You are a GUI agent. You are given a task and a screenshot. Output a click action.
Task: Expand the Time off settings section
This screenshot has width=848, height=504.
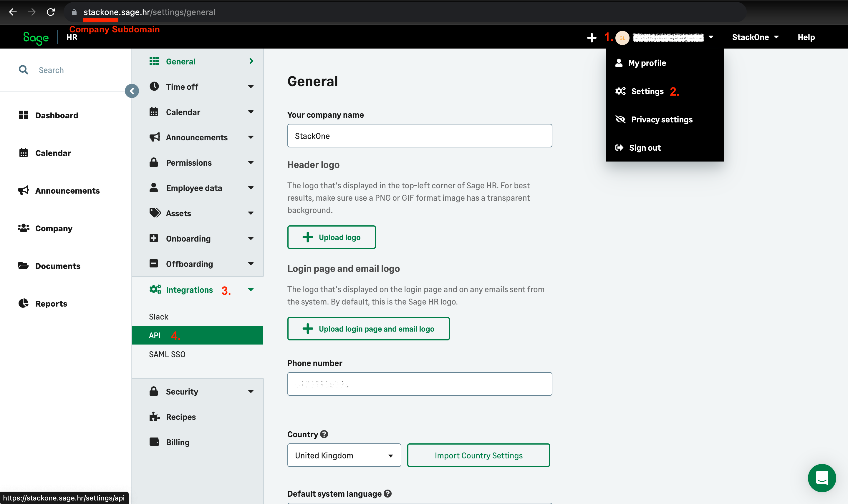tap(251, 87)
